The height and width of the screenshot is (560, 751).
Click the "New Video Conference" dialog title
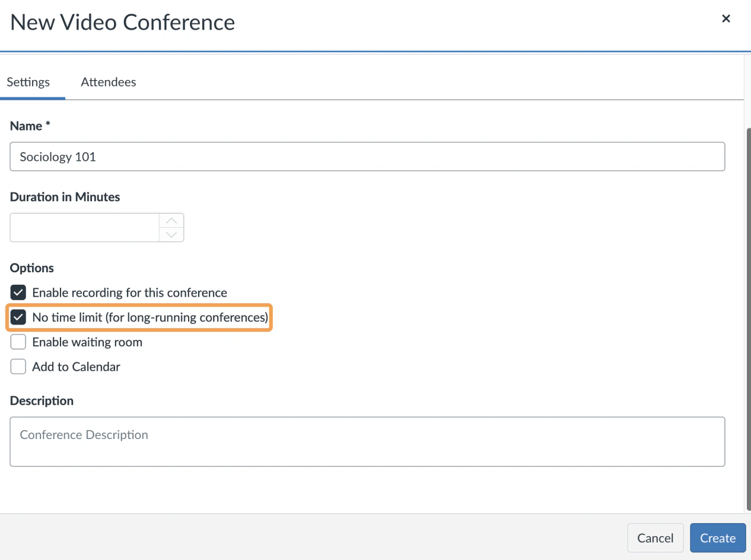click(123, 23)
